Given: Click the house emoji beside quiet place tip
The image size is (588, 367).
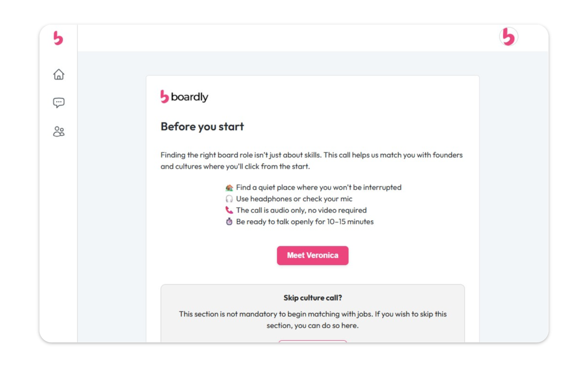Looking at the screenshot, I should [229, 188].
